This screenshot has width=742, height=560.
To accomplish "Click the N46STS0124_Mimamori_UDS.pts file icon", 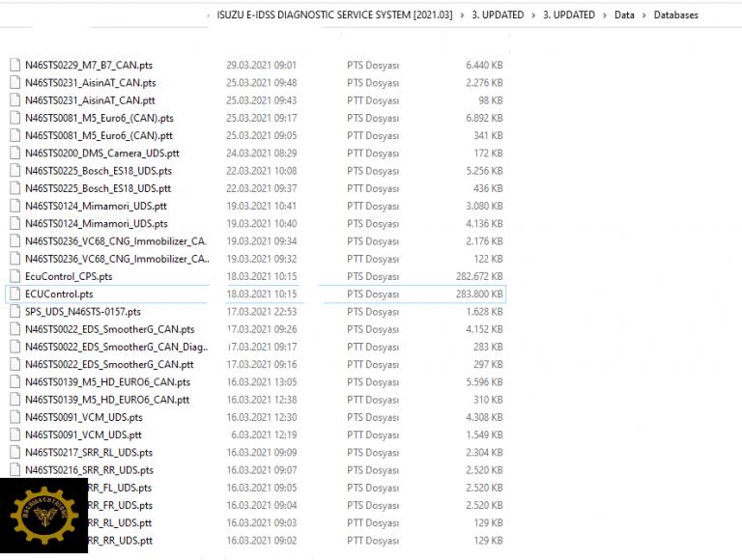I will tap(15, 223).
